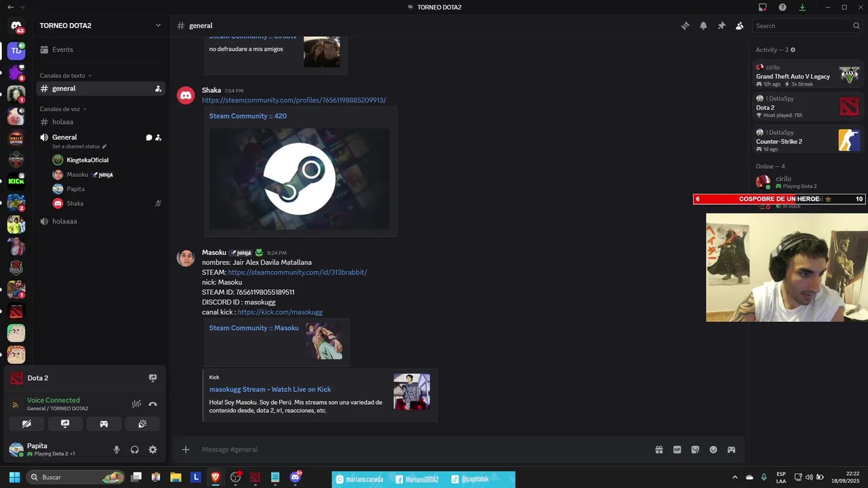Open Counter-Strike 2 activity card
Viewport: 868px width, 488px height.
(808, 140)
